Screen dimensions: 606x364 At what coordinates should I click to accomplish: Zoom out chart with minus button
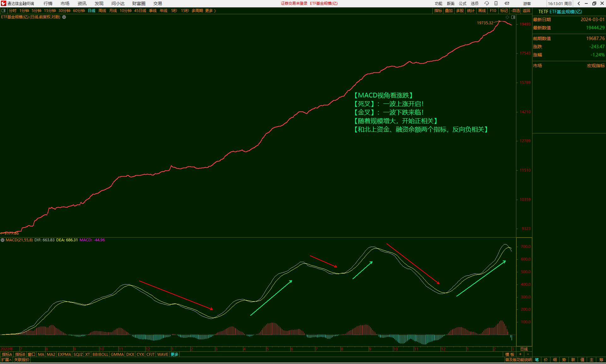point(528,354)
